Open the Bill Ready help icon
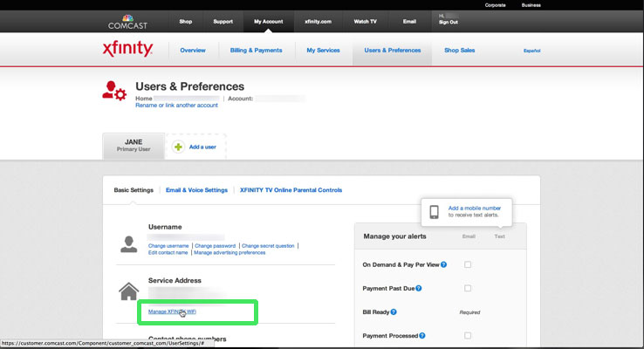This screenshot has height=349, width=644. 394,311
